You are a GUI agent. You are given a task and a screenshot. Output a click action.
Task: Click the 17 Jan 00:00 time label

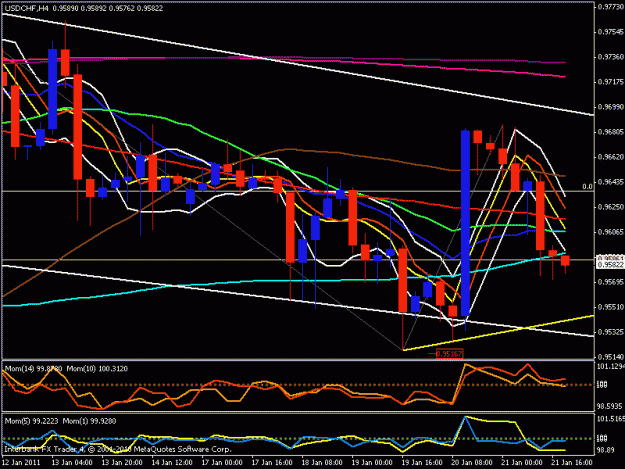(222, 463)
